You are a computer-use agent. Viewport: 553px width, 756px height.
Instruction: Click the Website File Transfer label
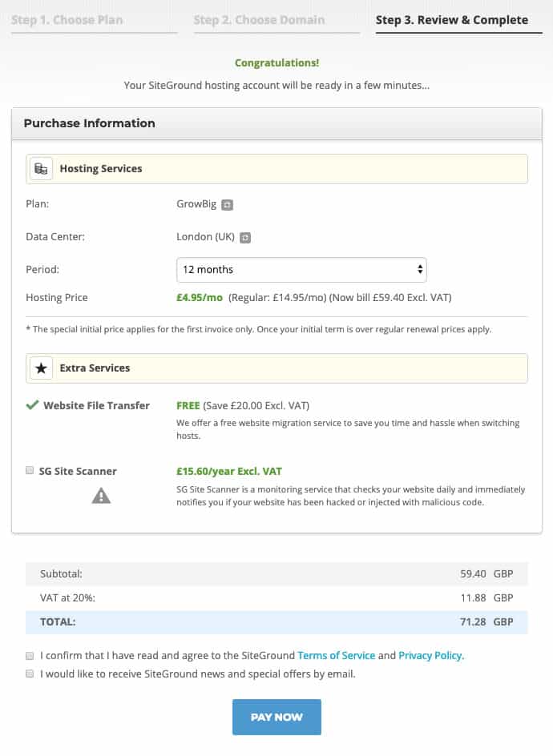96,405
